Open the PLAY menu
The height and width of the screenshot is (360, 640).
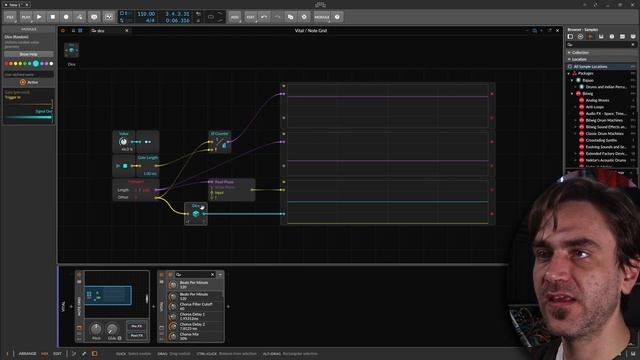[26, 17]
